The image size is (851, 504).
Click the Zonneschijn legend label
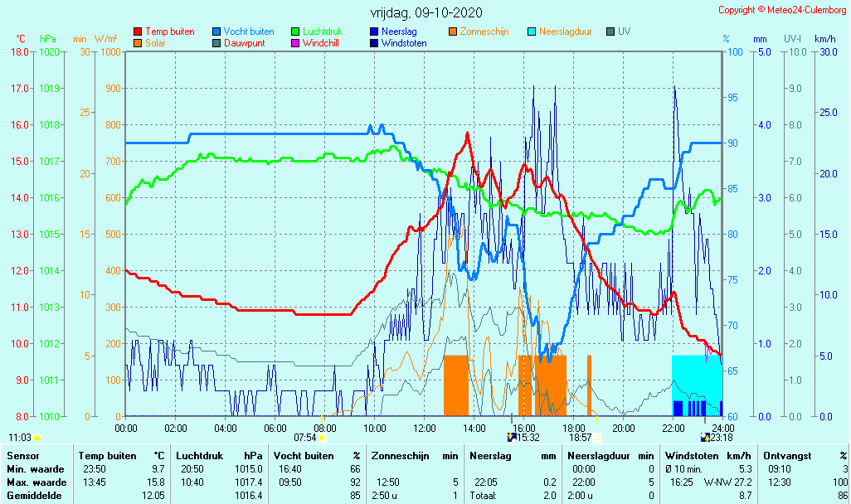pos(484,31)
